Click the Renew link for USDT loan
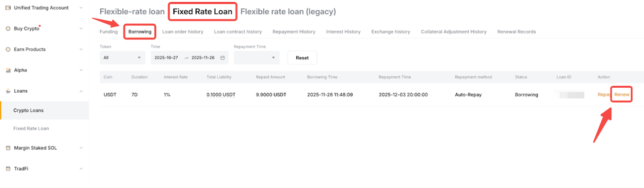644x188 pixels. click(x=621, y=95)
